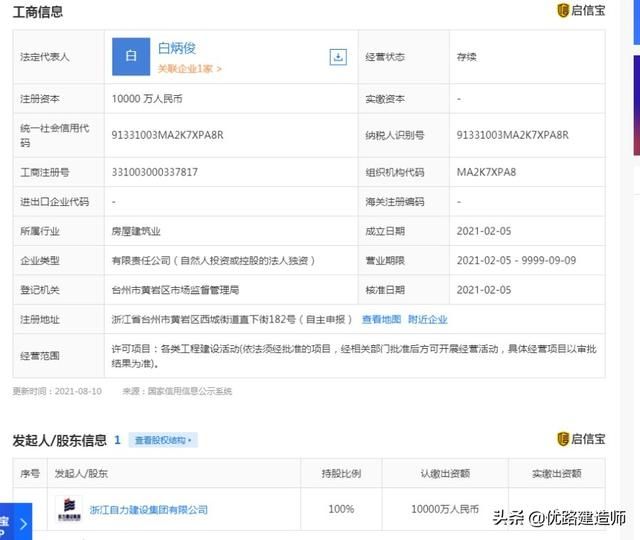Open legal representative 白炳俊's profile

[x=179, y=47]
